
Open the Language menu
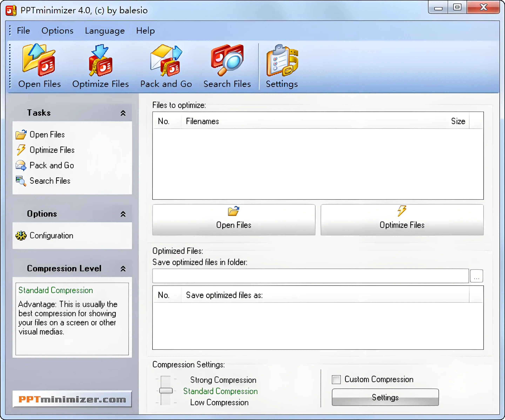(105, 31)
